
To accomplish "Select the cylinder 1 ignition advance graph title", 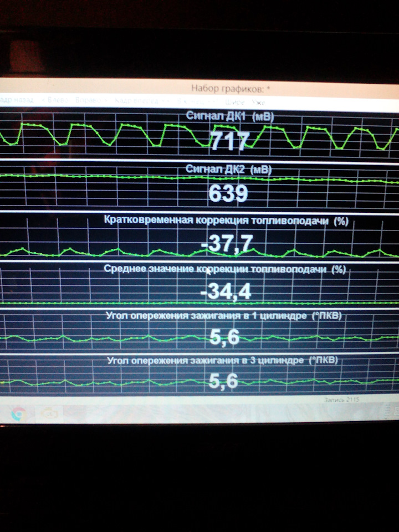I will [224, 316].
